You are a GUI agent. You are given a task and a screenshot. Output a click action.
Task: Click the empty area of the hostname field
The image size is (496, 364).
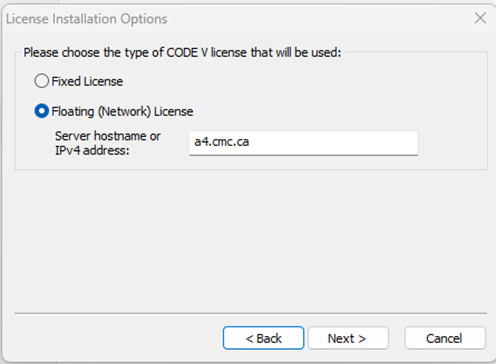(333, 143)
